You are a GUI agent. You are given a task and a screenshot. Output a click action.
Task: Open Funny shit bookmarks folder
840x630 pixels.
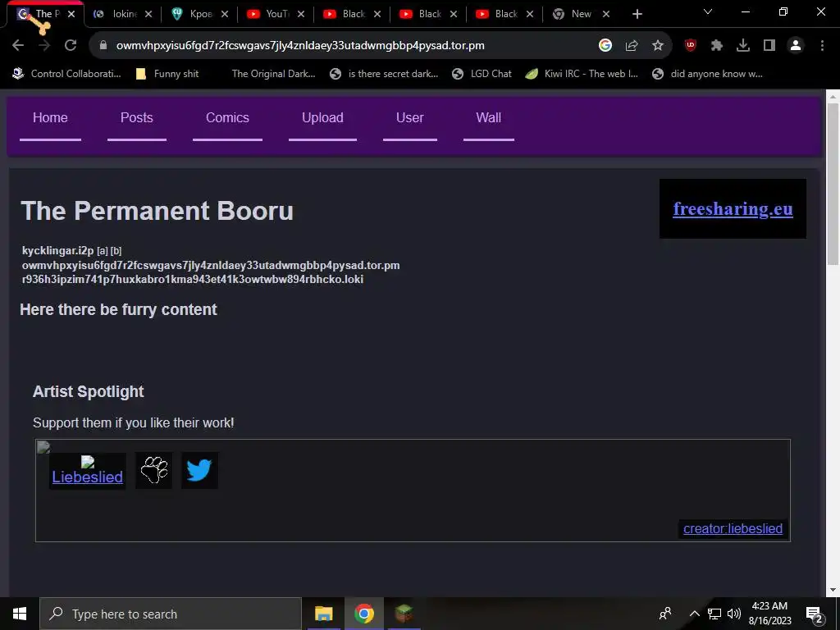tap(167, 74)
